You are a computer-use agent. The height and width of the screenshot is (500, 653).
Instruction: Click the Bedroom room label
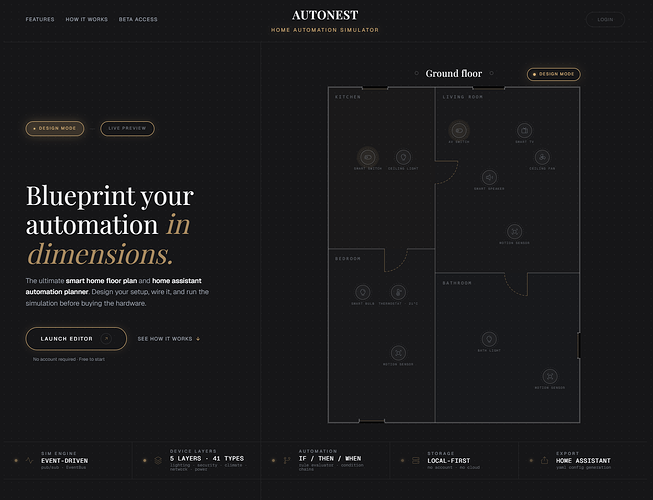(348, 259)
